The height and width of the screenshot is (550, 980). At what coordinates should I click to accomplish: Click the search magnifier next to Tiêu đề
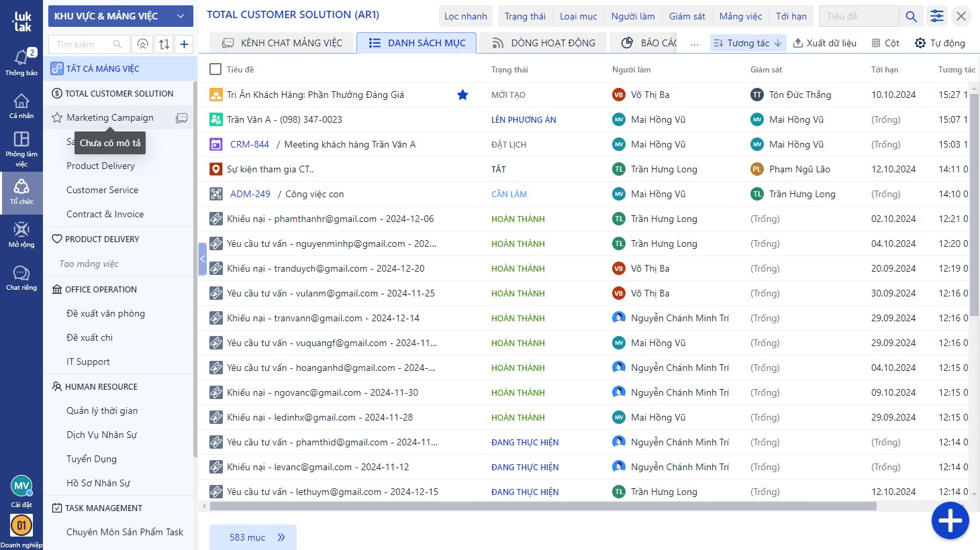(x=911, y=16)
